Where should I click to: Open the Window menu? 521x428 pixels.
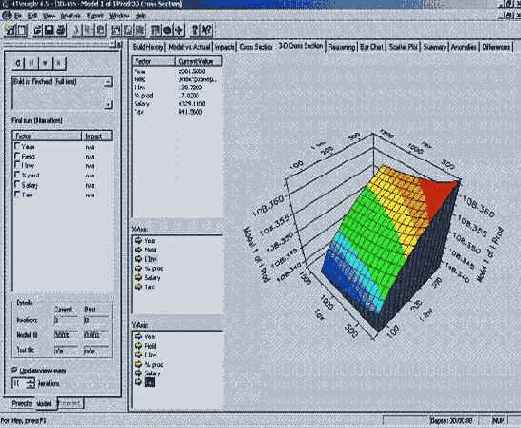[x=119, y=16]
